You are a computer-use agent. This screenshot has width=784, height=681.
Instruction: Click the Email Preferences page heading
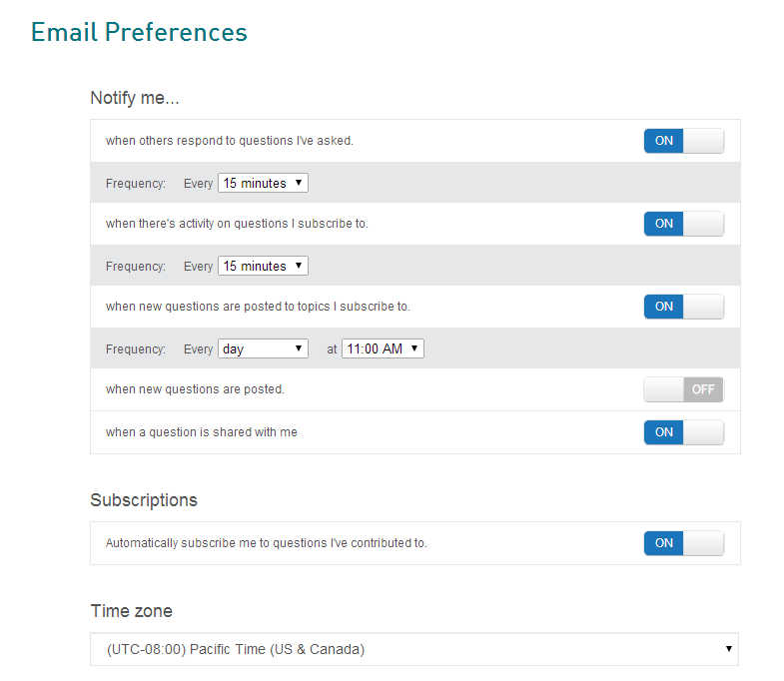139,33
